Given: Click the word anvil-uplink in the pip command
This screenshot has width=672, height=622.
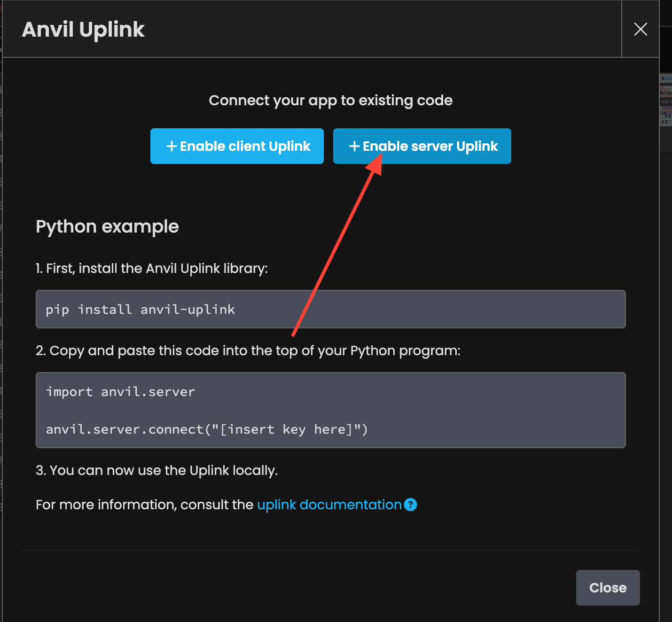Looking at the screenshot, I should coord(188,310).
